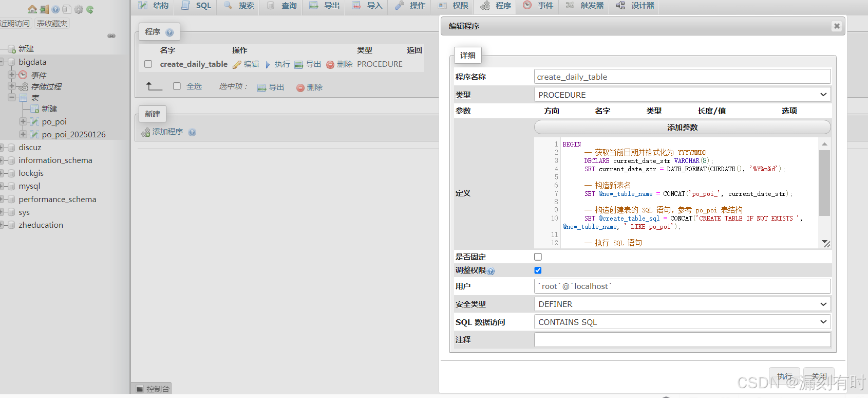Enable the 全选 select-all checkbox
Image resolution: width=868 pixels, height=398 pixels.
point(177,86)
